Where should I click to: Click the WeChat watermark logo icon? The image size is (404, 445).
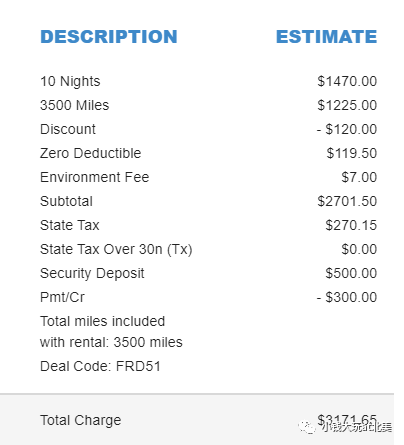[x=307, y=427]
